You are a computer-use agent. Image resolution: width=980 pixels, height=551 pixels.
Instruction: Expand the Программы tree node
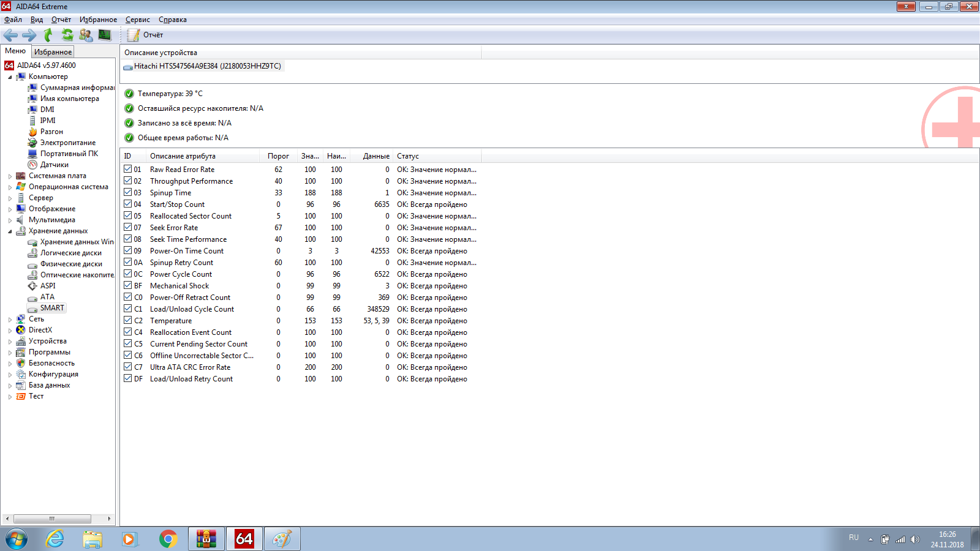pyautogui.click(x=10, y=353)
